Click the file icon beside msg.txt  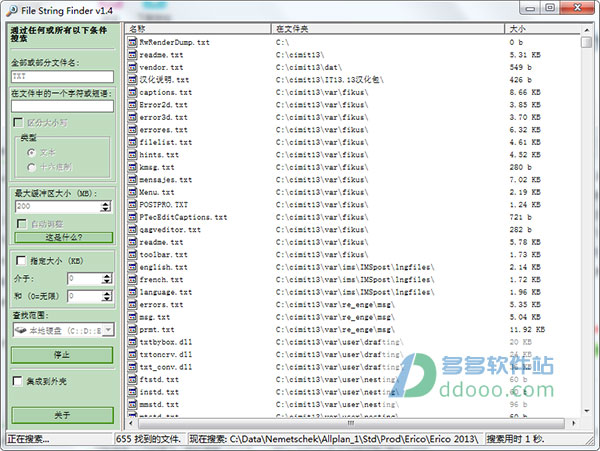pyautogui.click(x=132, y=317)
